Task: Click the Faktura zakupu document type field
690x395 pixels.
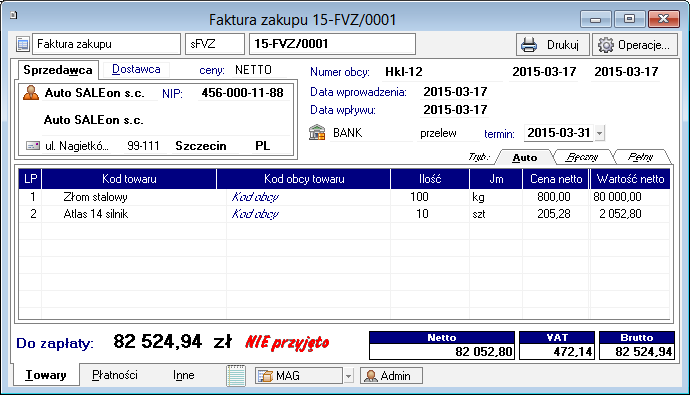Action: tap(106, 44)
